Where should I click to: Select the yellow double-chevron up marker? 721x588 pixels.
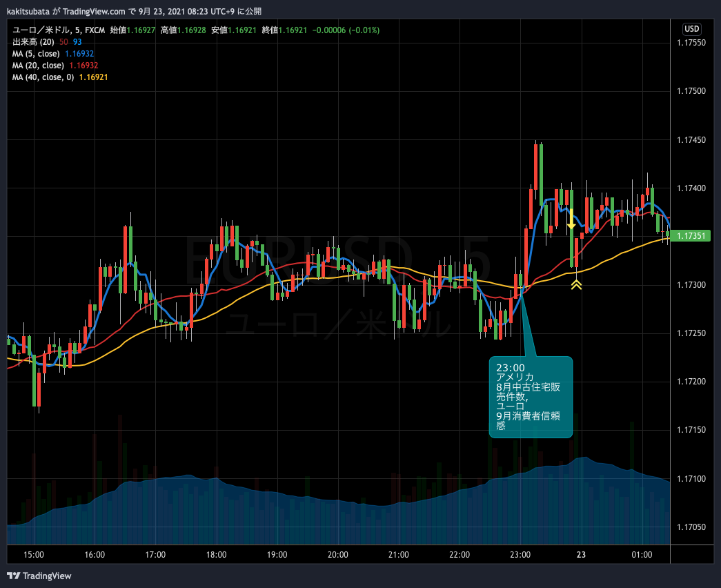point(576,285)
